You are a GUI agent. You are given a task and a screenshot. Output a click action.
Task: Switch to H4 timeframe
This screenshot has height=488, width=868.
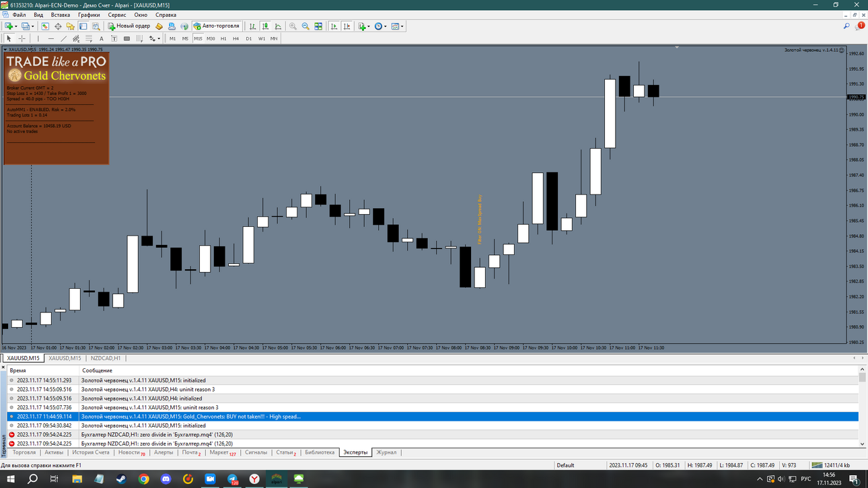tap(236, 38)
